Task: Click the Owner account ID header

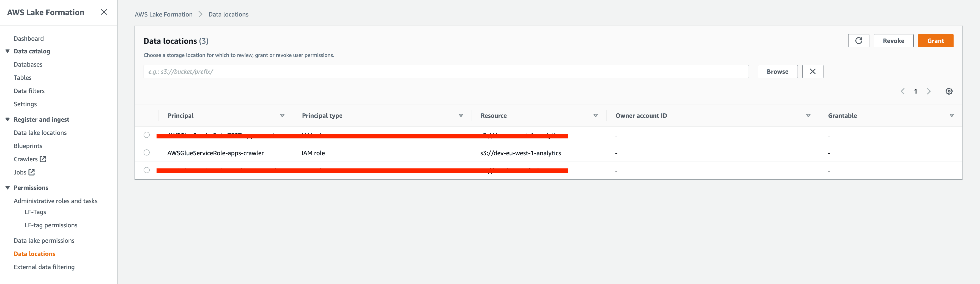Action: point(641,116)
